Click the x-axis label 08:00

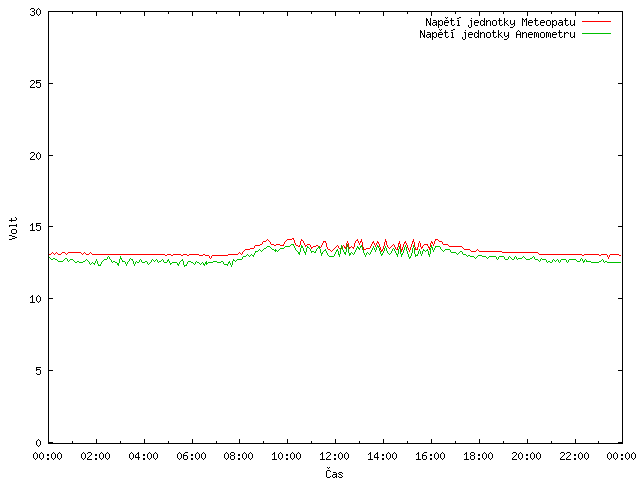(x=239, y=456)
